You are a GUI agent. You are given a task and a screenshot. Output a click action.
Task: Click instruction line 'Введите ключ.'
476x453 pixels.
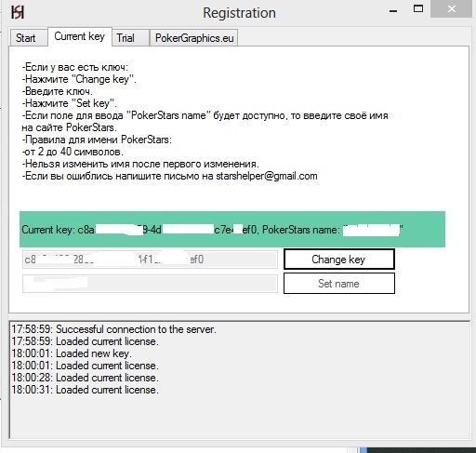coord(58,91)
